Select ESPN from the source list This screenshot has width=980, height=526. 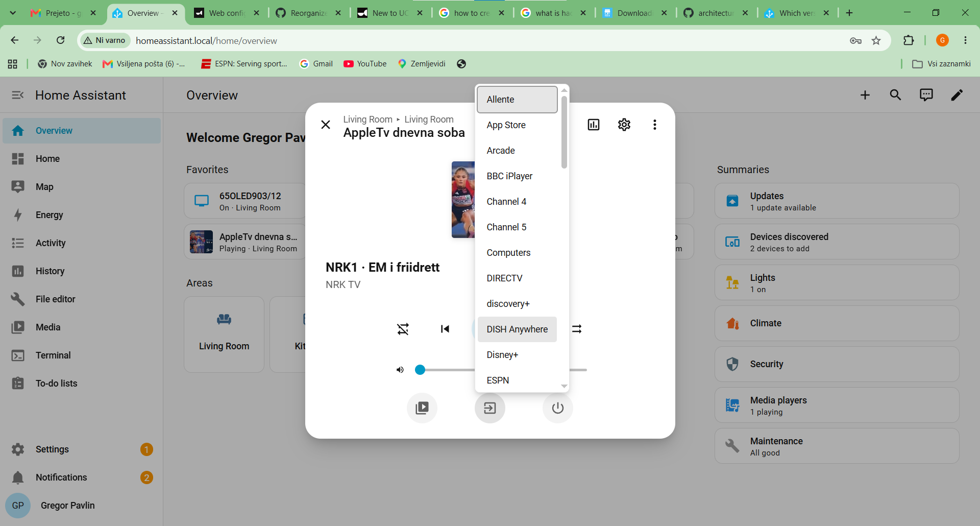point(517,380)
